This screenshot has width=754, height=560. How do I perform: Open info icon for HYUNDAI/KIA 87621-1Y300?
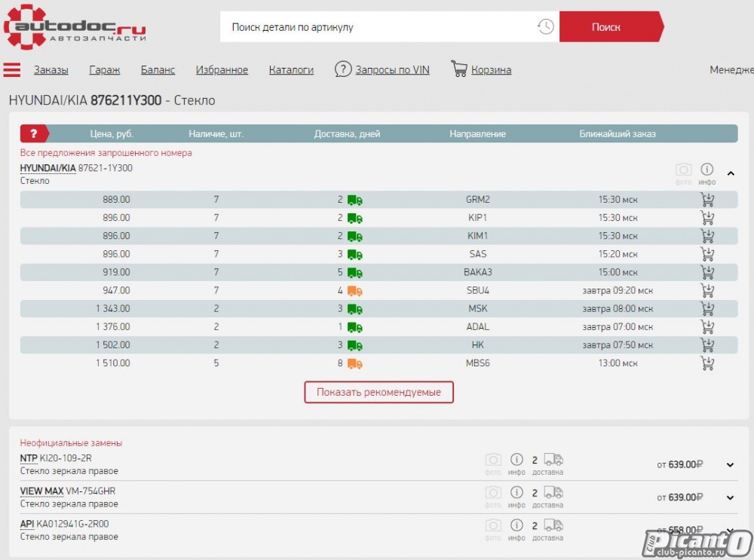click(x=706, y=169)
